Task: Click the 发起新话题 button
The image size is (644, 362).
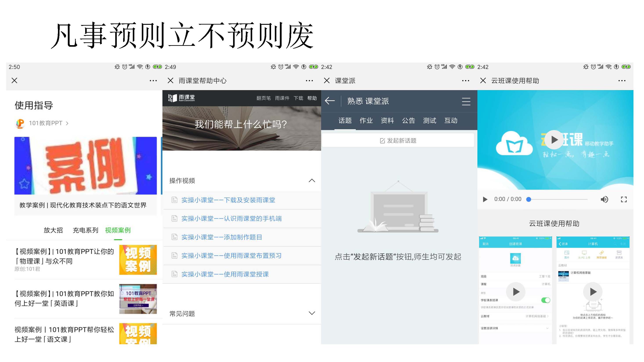Action: (x=398, y=141)
